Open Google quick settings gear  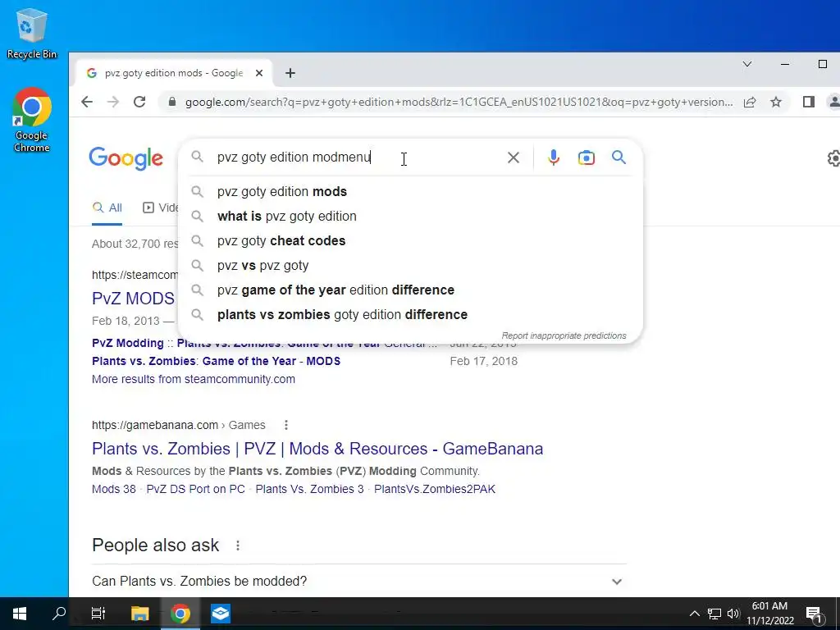[x=833, y=158]
